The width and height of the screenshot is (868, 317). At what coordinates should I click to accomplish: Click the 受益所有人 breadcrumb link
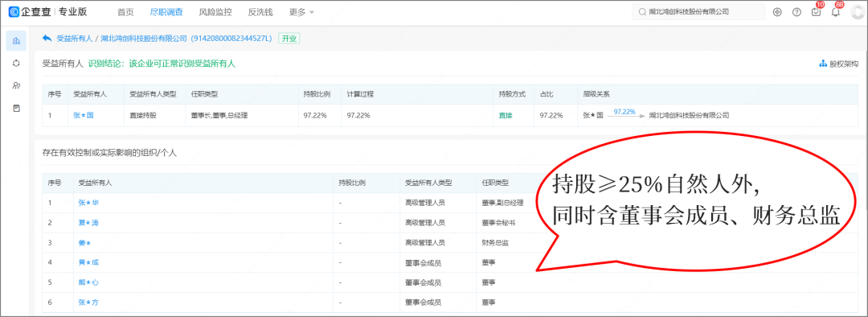(x=74, y=39)
